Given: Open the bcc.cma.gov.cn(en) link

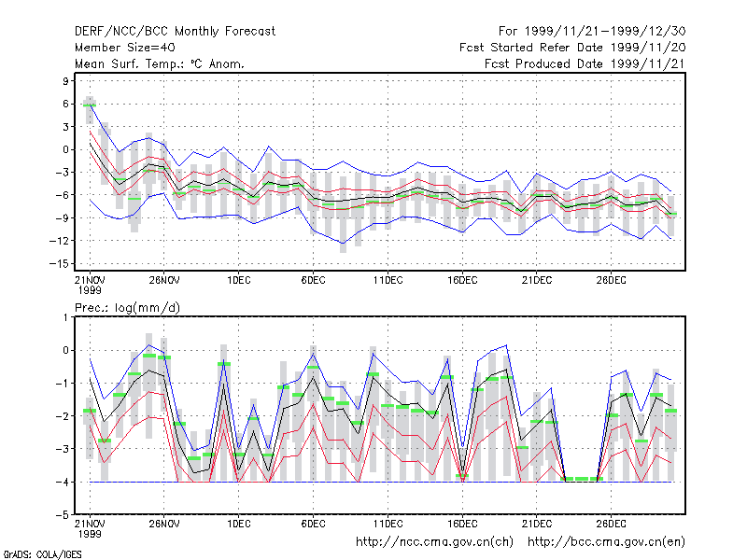Looking at the screenshot, I should [x=606, y=542].
